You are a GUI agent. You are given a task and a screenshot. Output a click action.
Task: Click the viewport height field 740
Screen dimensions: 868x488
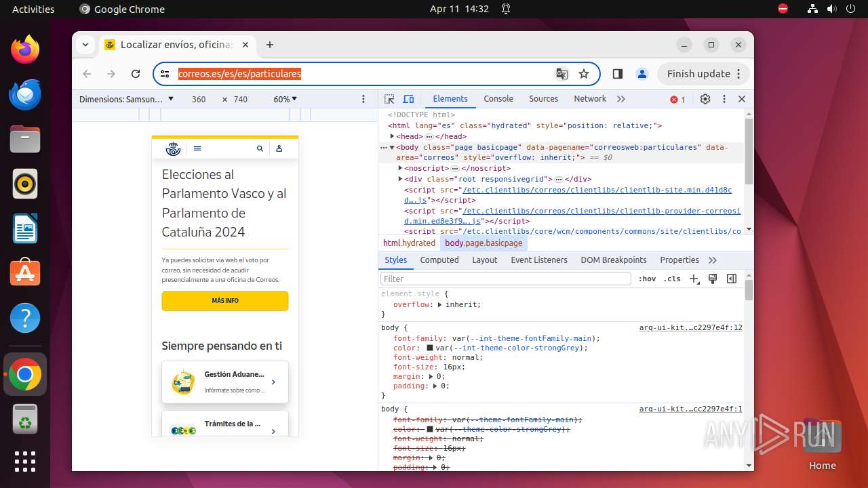point(241,99)
